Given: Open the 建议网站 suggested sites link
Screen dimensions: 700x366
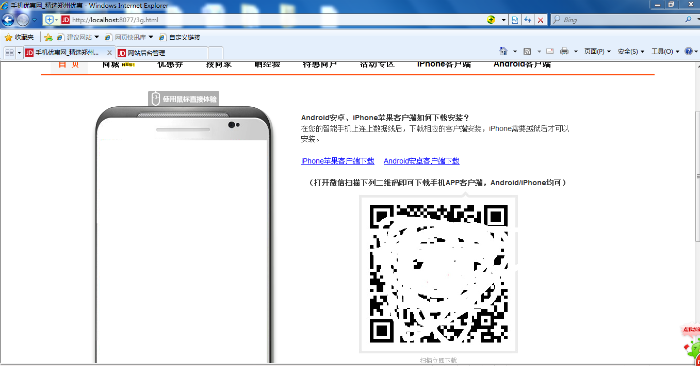Looking at the screenshot, I should click(75, 37).
